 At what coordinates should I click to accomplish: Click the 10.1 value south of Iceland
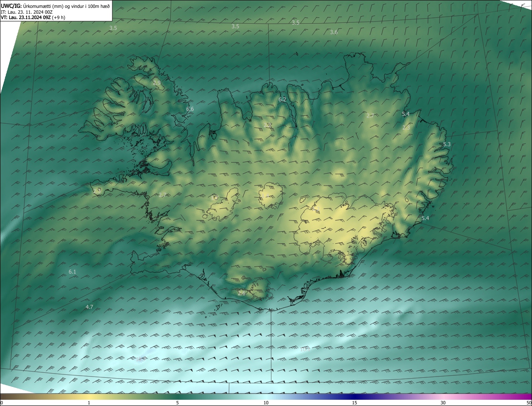point(305,350)
